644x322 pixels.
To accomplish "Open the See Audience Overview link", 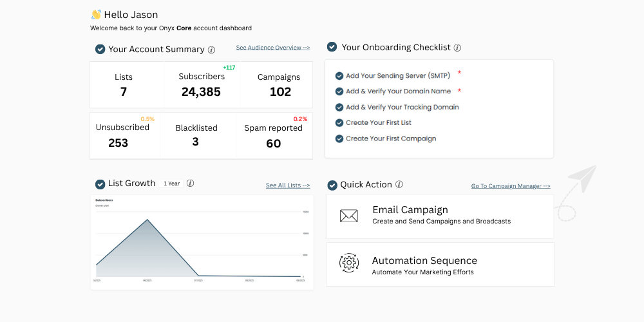I will point(272,48).
